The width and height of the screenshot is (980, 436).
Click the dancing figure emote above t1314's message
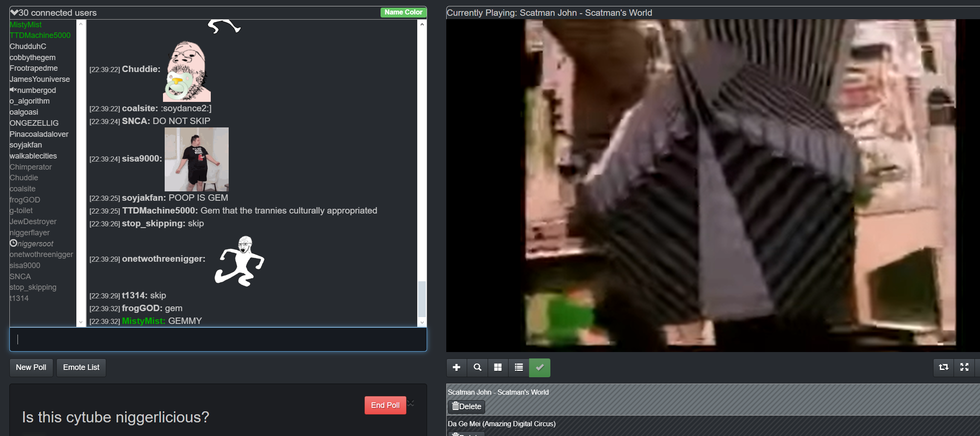pyautogui.click(x=239, y=260)
